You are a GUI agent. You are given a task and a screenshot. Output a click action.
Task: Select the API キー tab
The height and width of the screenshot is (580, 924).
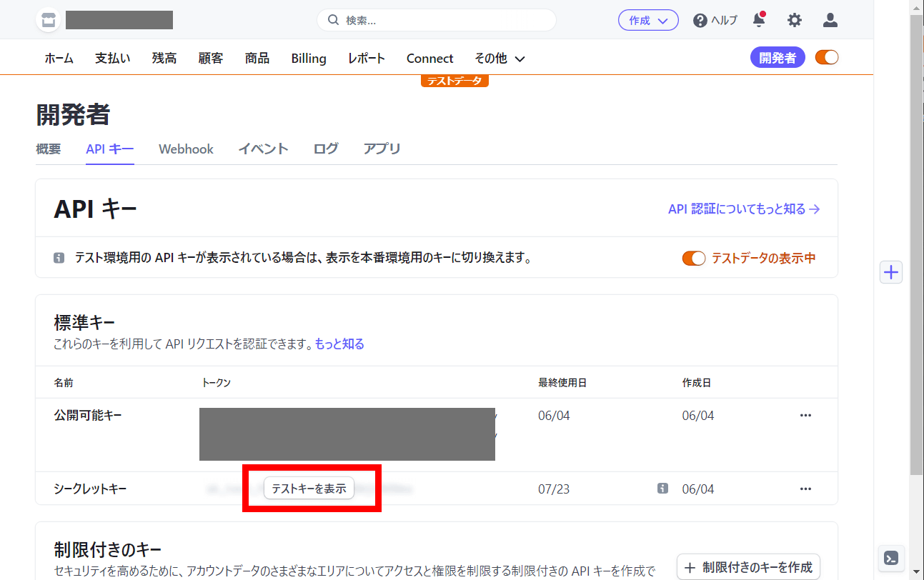click(110, 149)
